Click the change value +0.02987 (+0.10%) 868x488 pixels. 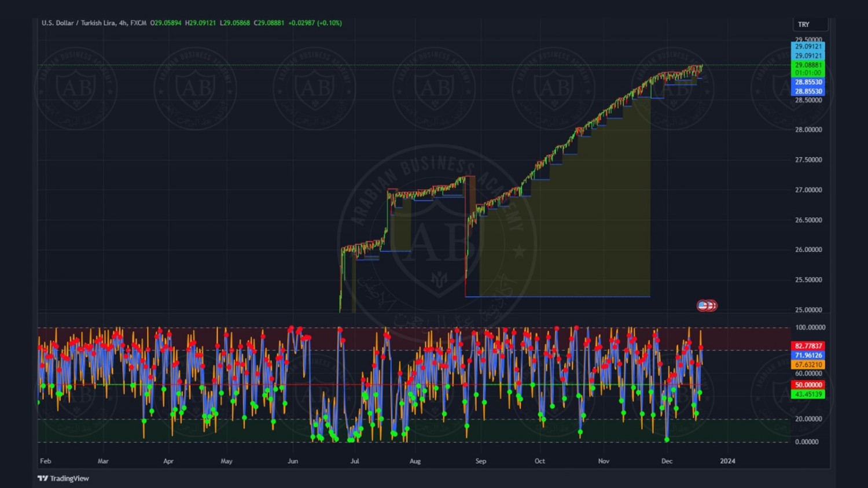point(315,23)
